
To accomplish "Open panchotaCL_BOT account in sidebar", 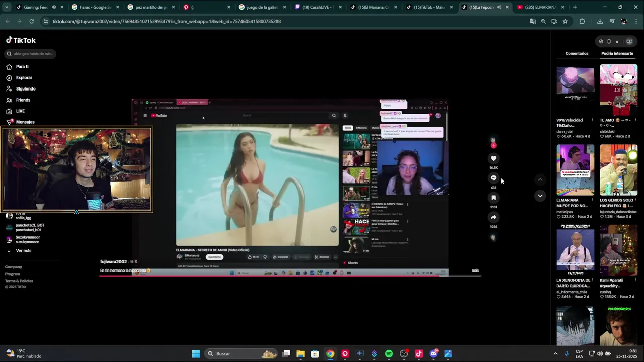I will [25, 227].
